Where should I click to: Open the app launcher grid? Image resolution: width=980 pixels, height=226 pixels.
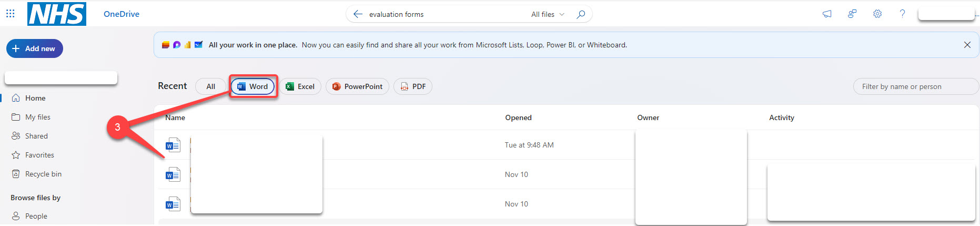10,14
